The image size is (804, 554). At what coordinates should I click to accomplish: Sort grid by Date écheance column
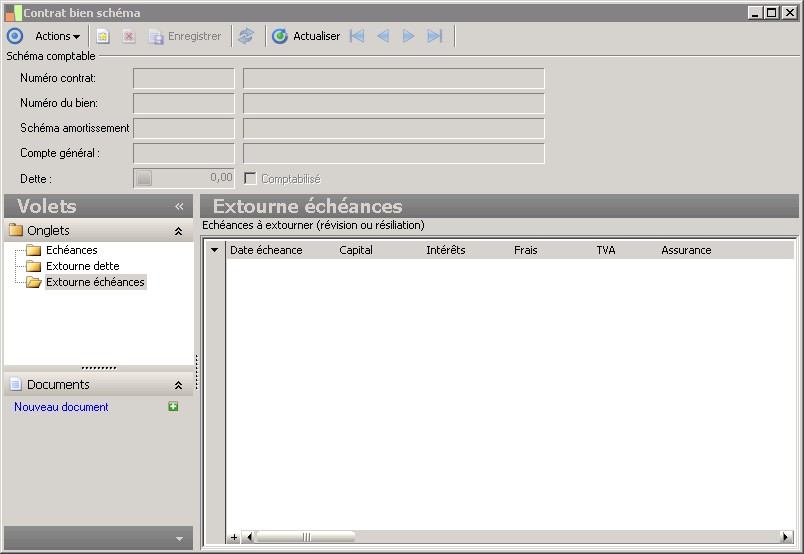266,250
